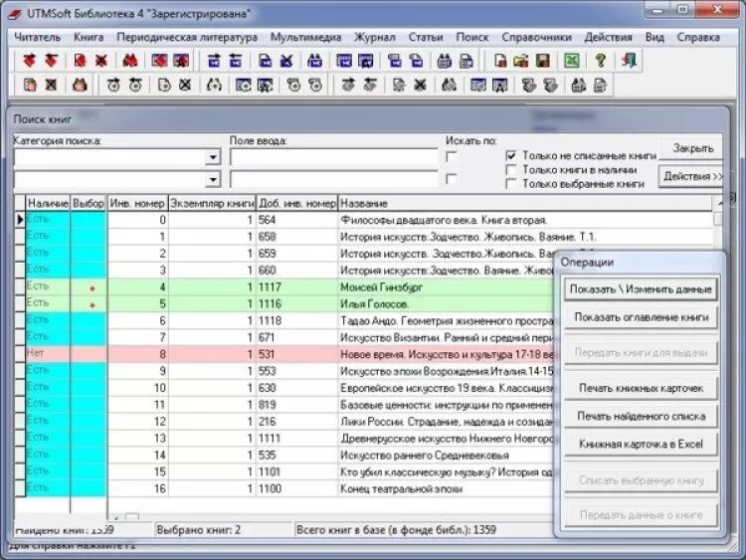
Task: Click status bar 'Выбрано книг: 2'
Action: pos(222,530)
